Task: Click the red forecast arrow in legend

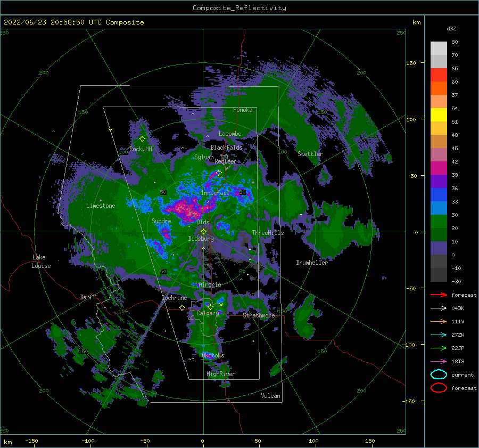Action: pyautogui.click(x=439, y=295)
